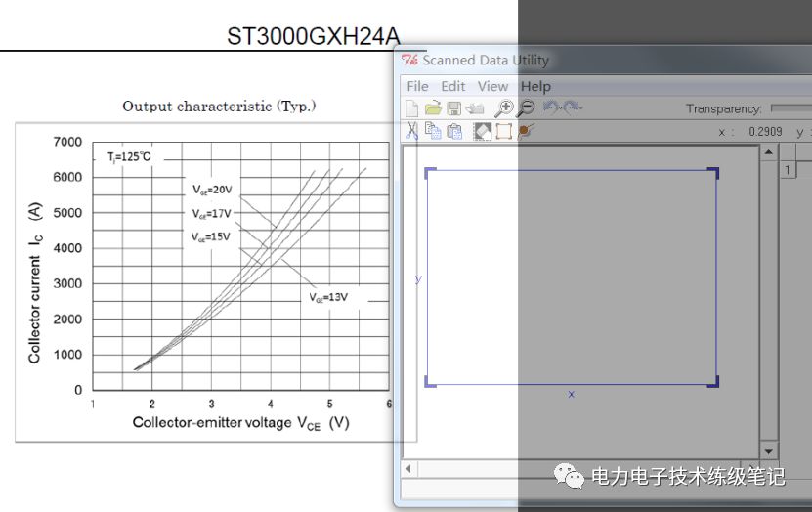Click the blue y axis label in the plot
Viewport: 812px width, 512px height.
[x=418, y=279]
